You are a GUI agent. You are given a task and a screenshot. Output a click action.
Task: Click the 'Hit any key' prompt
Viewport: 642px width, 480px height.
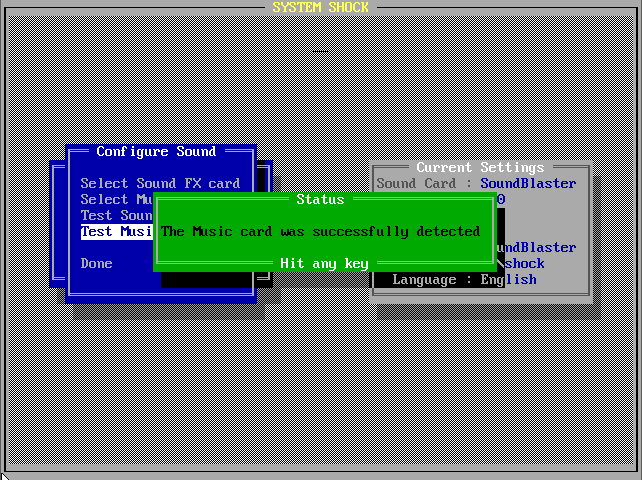324,264
